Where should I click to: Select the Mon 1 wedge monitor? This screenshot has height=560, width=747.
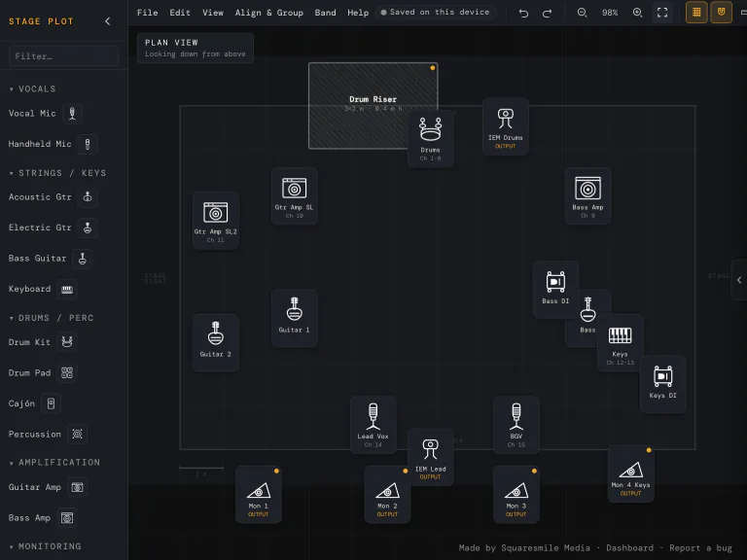point(258,494)
